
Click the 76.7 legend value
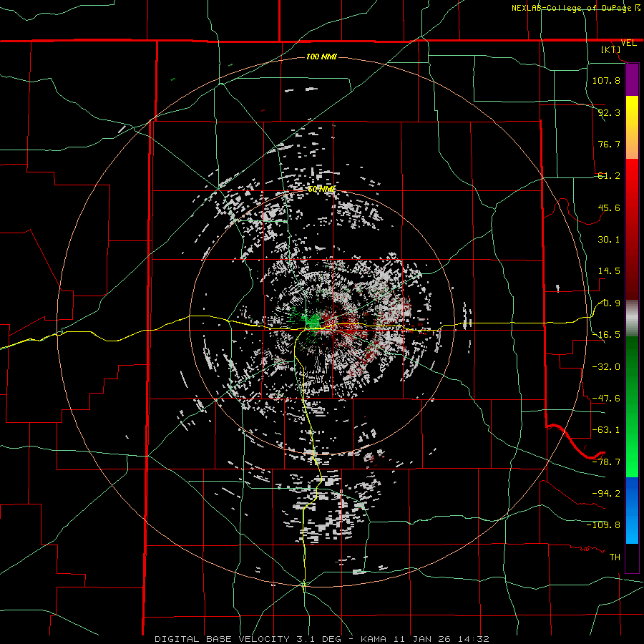tap(609, 144)
